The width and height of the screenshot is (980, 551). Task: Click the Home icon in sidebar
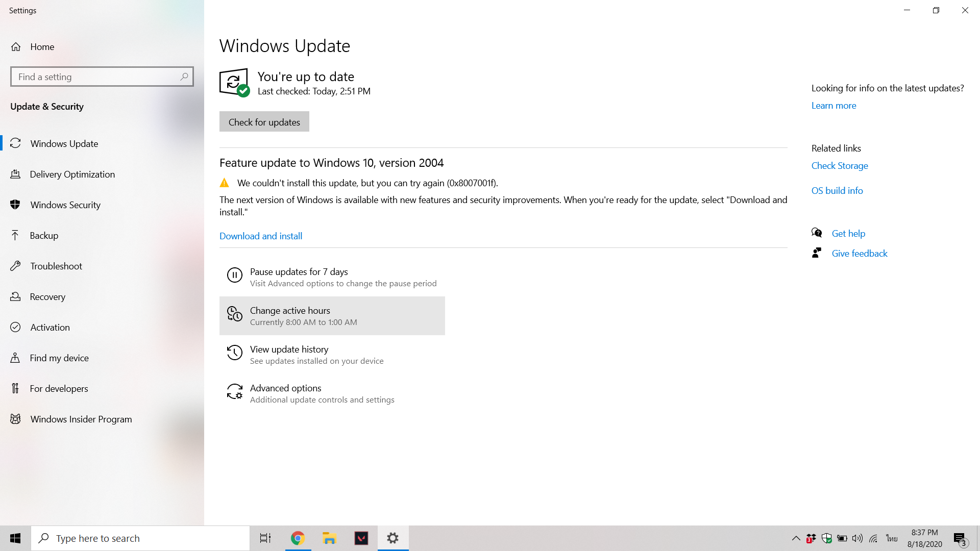16,47
